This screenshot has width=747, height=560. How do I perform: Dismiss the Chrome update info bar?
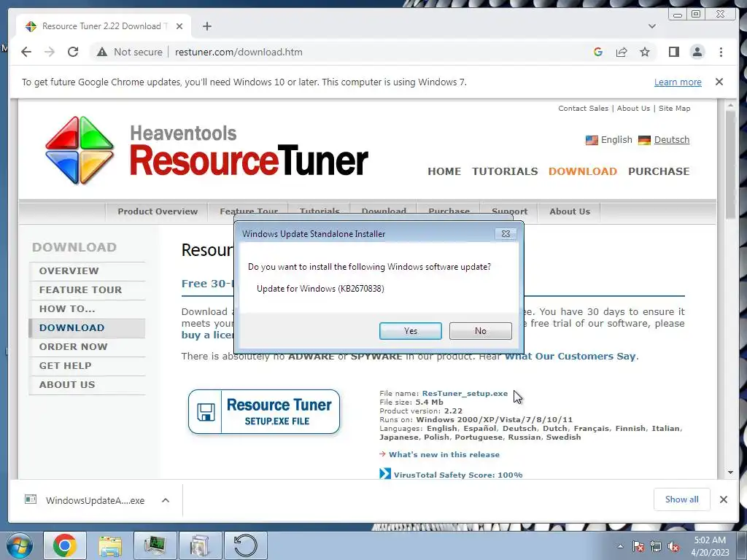click(x=719, y=82)
